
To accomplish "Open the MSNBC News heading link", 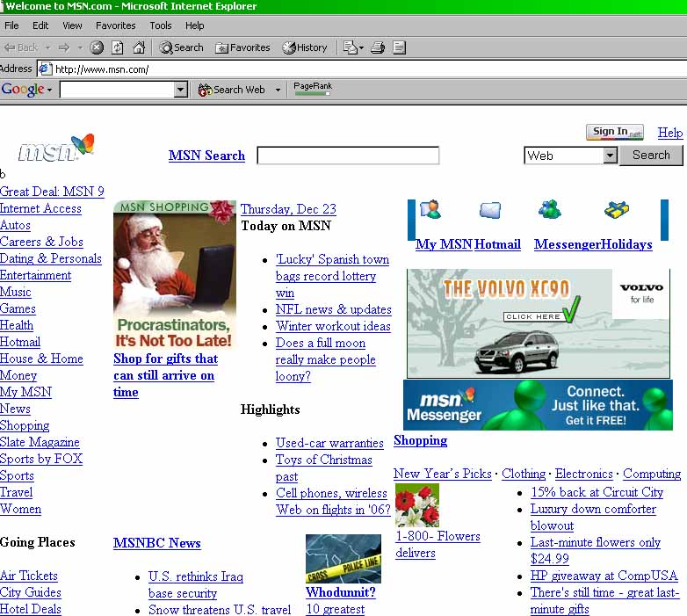I will (x=157, y=543).
